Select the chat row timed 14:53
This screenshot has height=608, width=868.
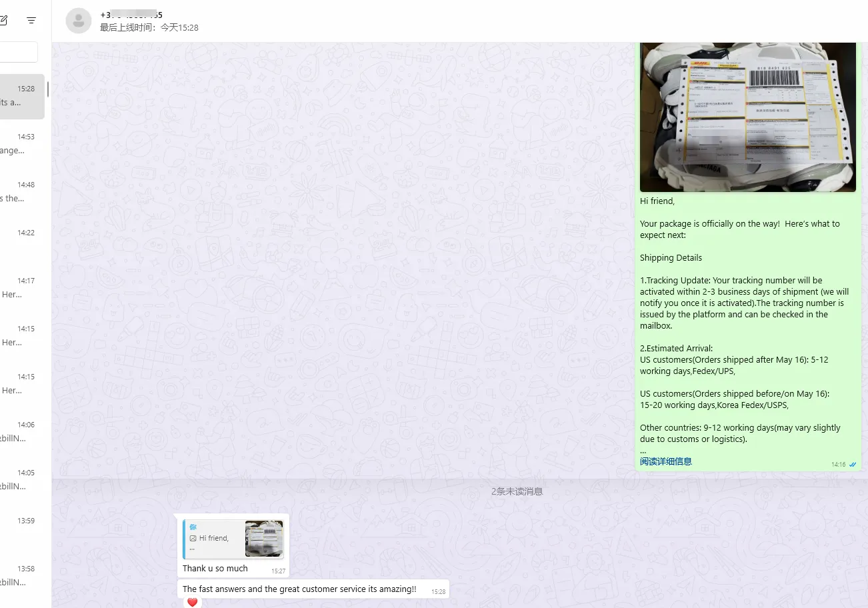(22, 144)
